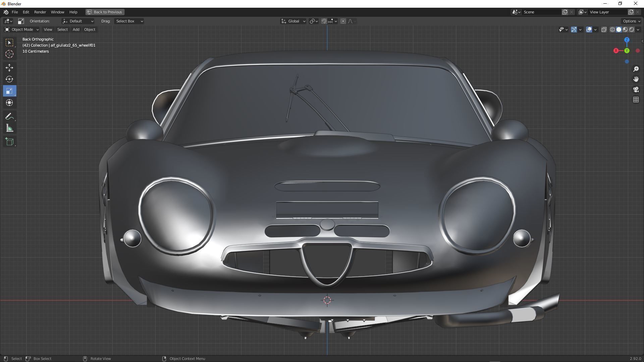Screen dimensions: 644x362
Task: Toggle viewport gizmos display
Action: click(574, 29)
